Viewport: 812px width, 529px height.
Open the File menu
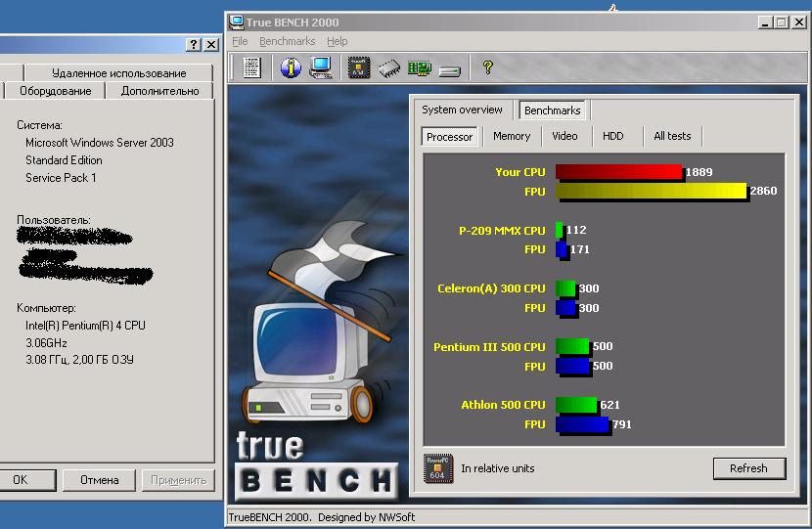[x=240, y=41]
